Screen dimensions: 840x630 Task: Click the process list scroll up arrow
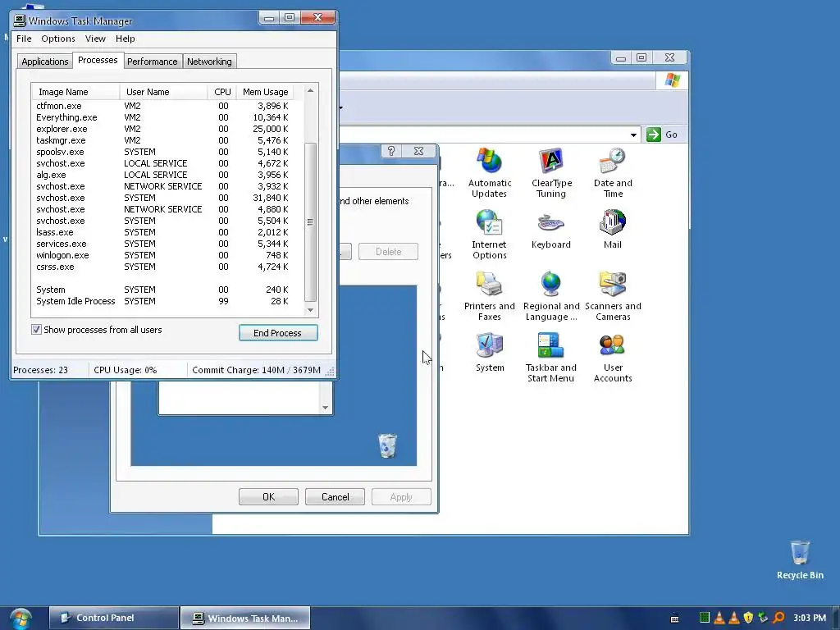[310, 91]
